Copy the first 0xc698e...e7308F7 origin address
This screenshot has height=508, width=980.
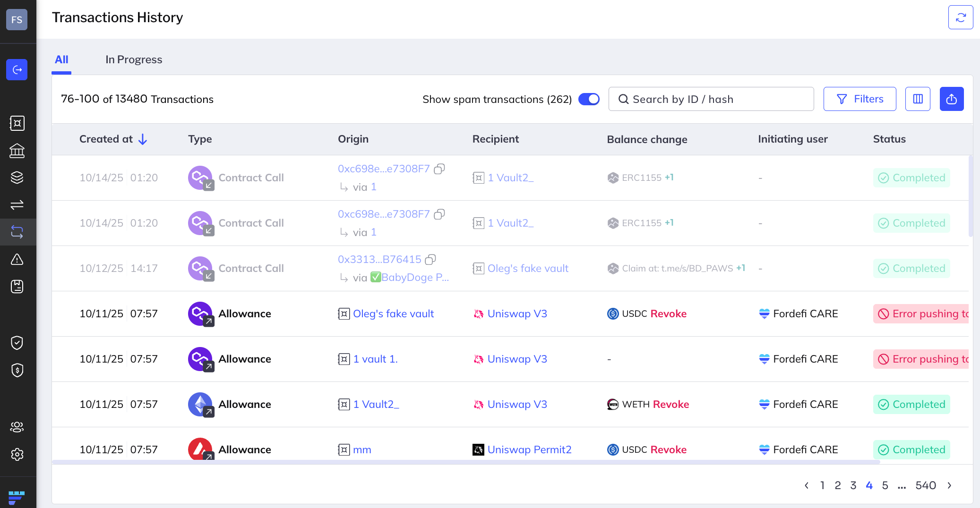click(439, 169)
